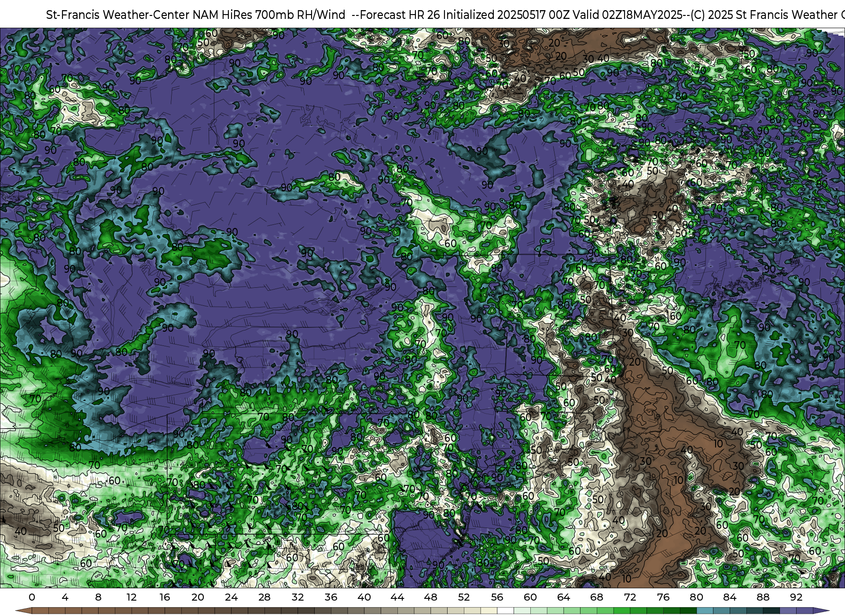The height and width of the screenshot is (616, 845).
Task: Click the '92' colorbar scale label
Action: (x=796, y=597)
